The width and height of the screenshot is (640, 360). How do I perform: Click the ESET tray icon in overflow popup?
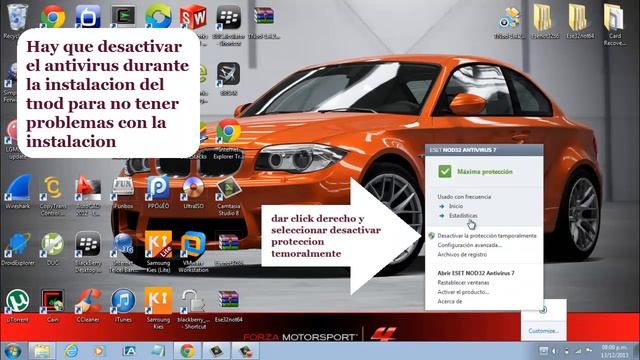[543, 310]
